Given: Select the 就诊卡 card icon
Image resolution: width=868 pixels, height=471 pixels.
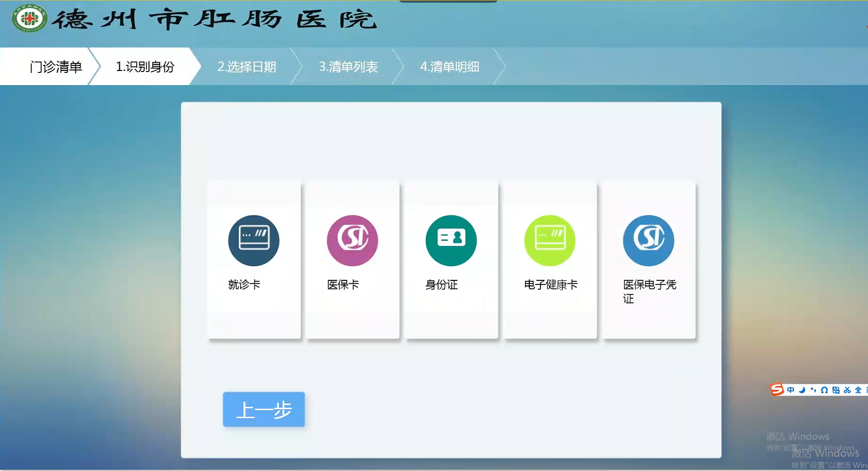Looking at the screenshot, I should tap(254, 240).
